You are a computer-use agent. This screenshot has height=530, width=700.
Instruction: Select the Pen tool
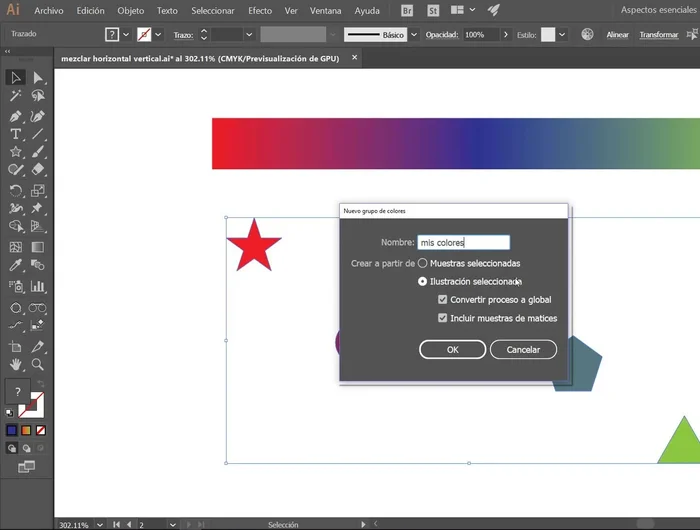(16, 116)
